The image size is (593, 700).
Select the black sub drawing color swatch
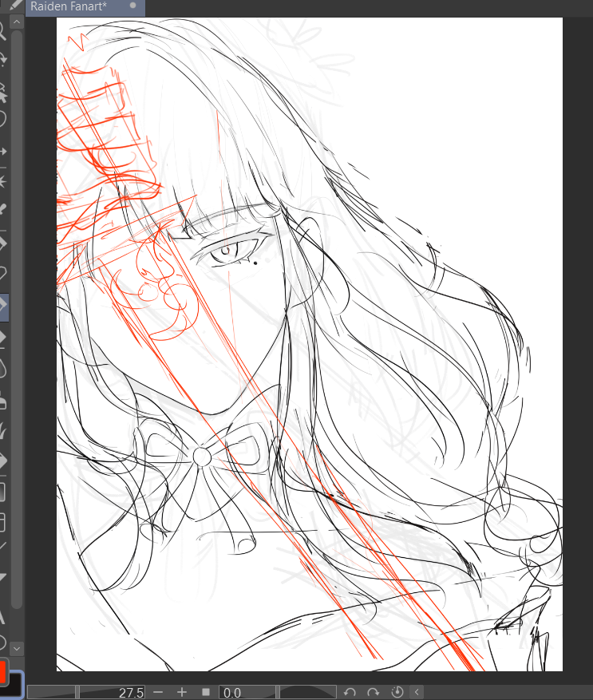pos(13,684)
